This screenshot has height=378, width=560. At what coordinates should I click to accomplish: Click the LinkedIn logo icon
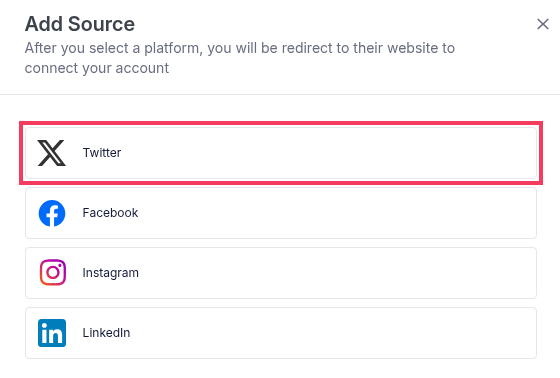point(52,333)
